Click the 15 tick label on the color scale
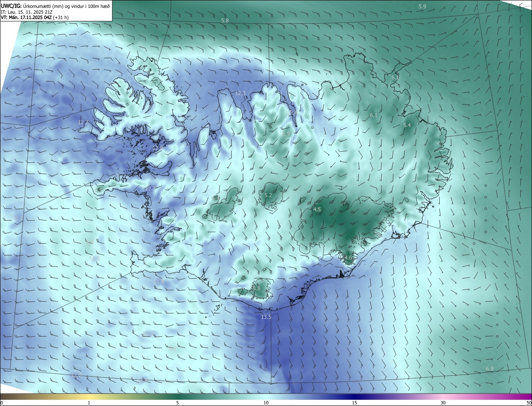 [355, 403]
